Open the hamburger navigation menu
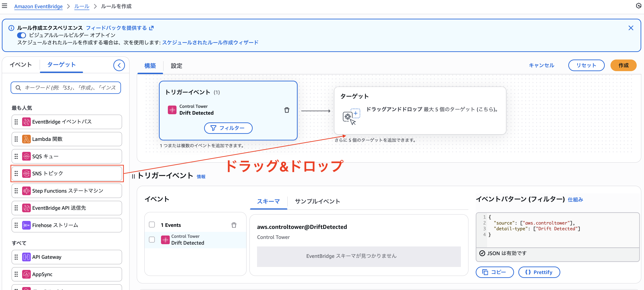This screenshot has width=644, height=290. pyautogui.click(x=4, y=6)
